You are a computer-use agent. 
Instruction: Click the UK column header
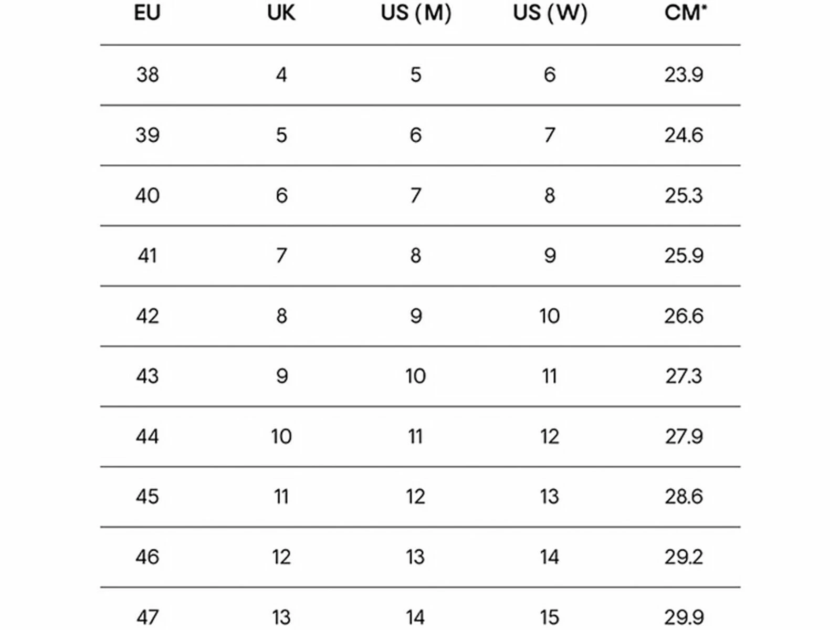[281, 13]
